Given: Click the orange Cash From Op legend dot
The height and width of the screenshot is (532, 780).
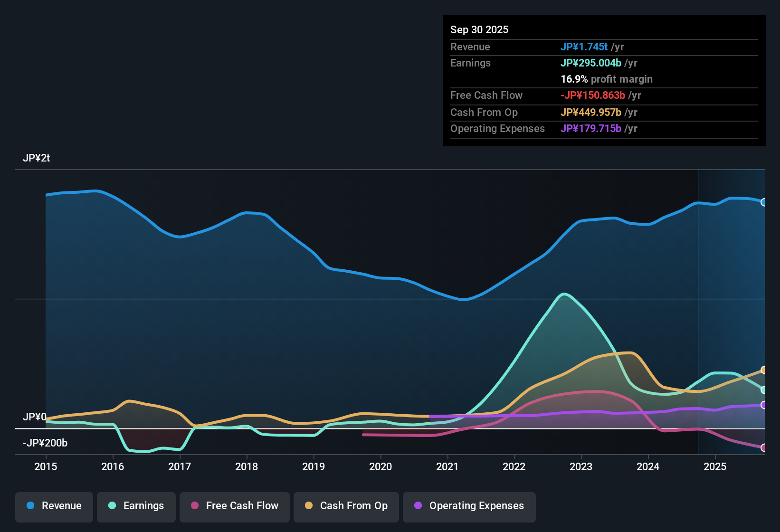Looking at the screenshot, I should coord(308,506).
